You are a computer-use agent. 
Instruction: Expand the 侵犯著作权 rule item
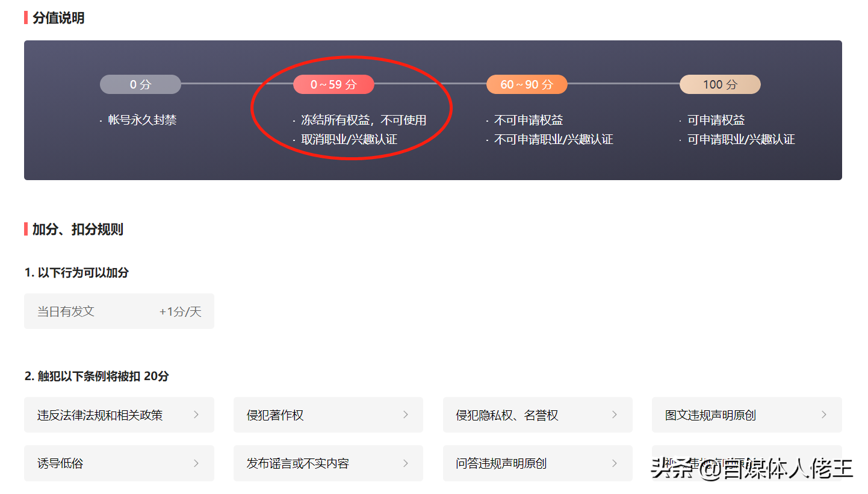(x=328, y=414)
